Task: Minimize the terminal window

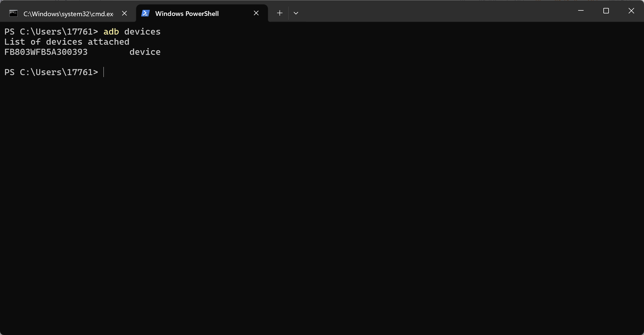Action: coord(581,11)
